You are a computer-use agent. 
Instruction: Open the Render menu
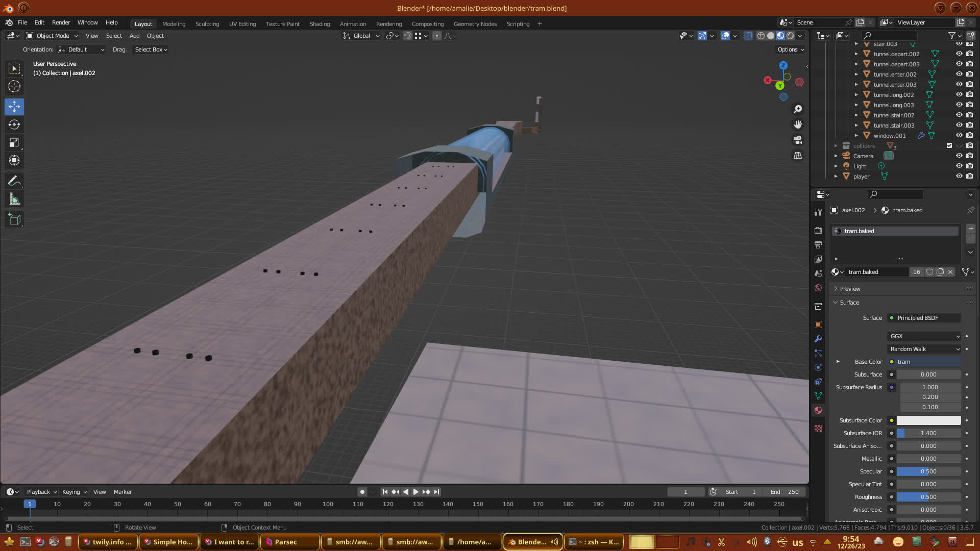(61, 22)
